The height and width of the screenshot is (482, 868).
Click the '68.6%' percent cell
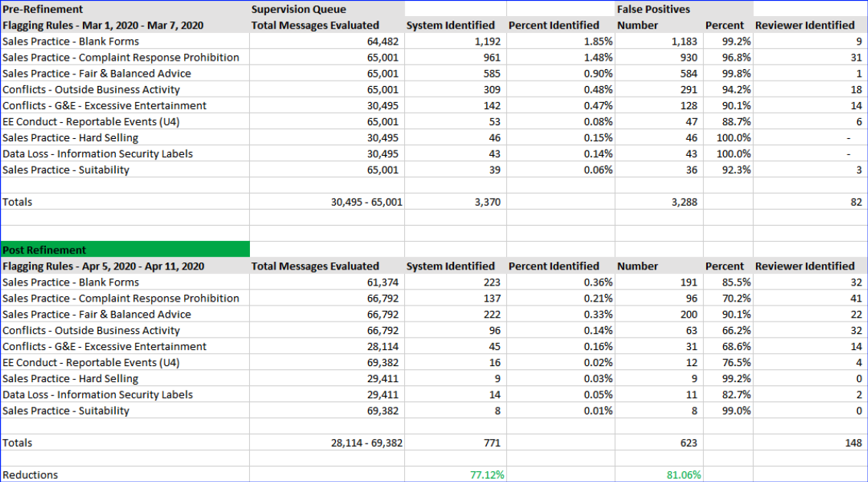click(x=728, y=347)
